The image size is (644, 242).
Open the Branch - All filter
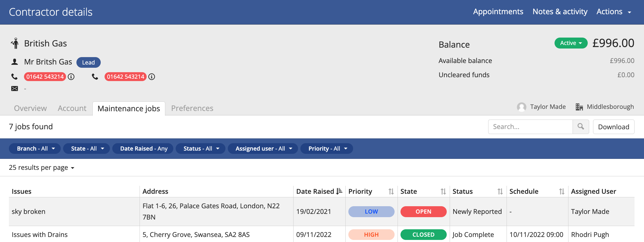tap(35, 149)
